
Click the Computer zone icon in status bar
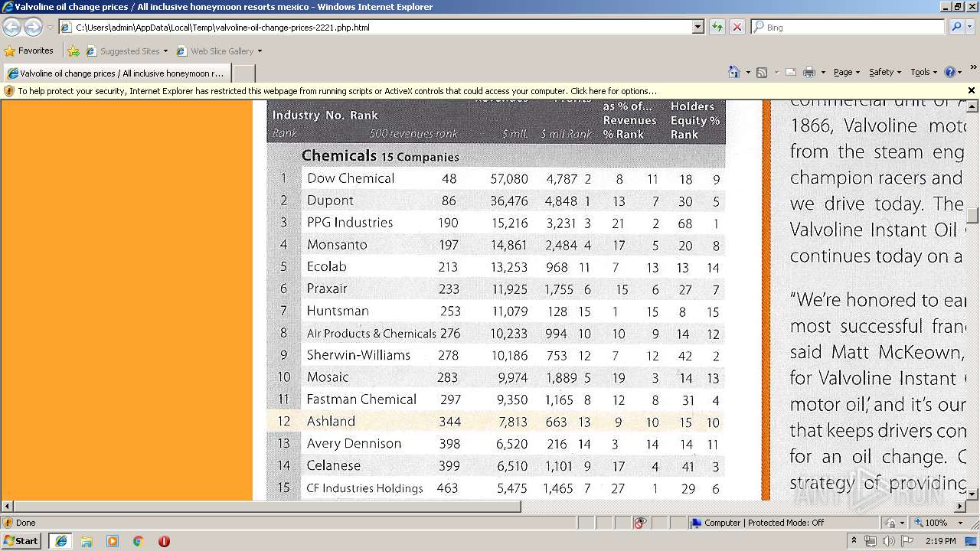696,523
